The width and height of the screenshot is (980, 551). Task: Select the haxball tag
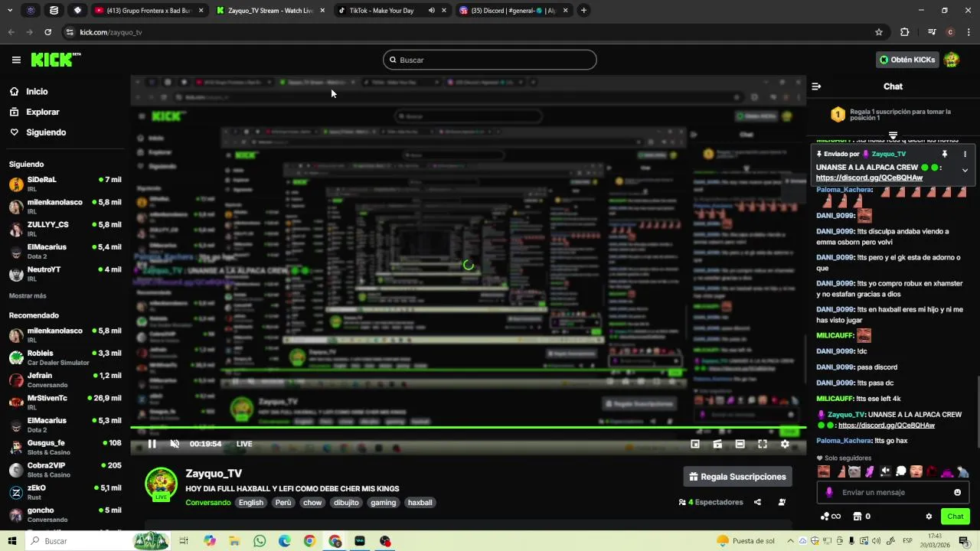420,503
